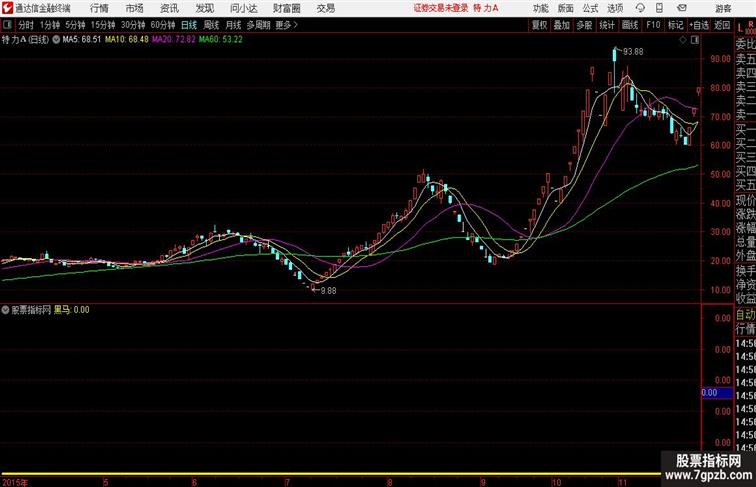The image size is (756, 487).
Task: Click the 复权 toolbar button
Action: (x=539, y=25)
